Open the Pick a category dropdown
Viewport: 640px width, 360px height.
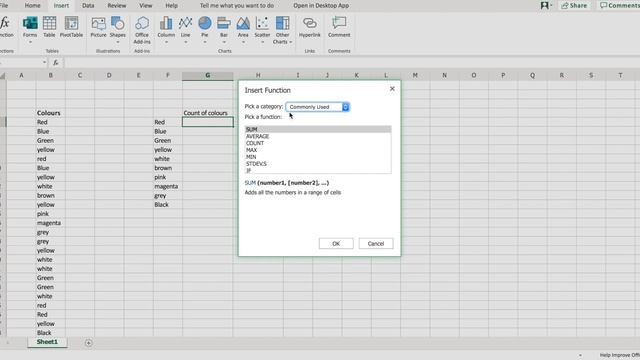point(318,107)
